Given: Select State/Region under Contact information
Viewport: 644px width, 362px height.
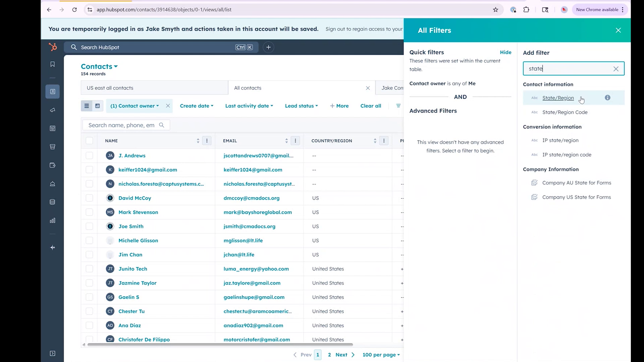Looking at the screenshot, I should coord(558,98).
